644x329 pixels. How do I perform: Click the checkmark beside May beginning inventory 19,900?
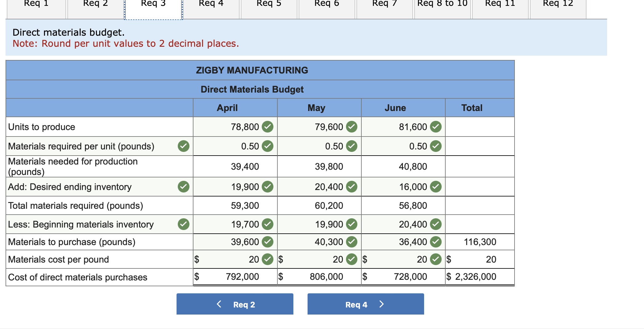click(x=352, y=224)
